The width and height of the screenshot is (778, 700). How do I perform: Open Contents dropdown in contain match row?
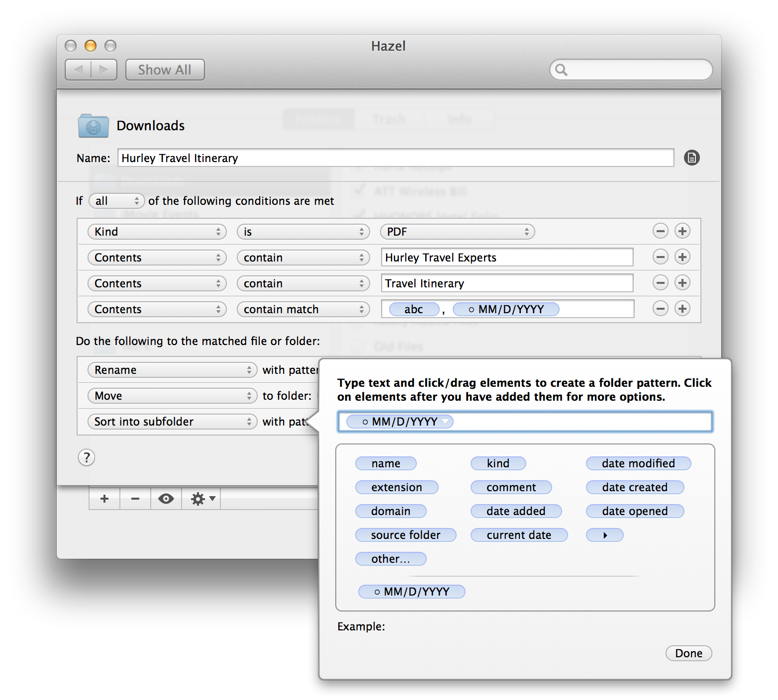(x=157, y=309)
